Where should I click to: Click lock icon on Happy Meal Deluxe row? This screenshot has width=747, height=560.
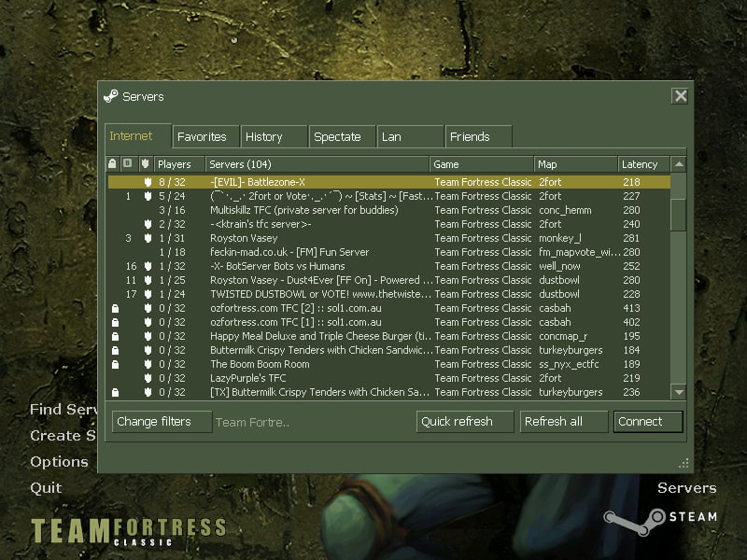[x=115, y=337]
